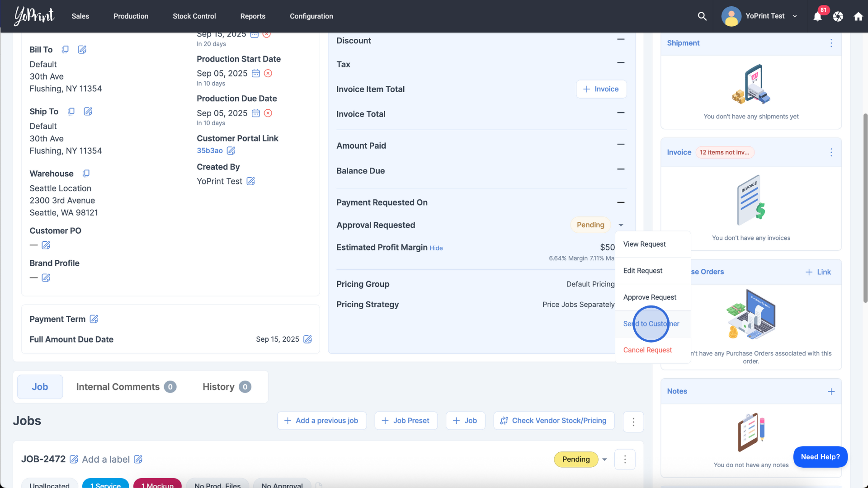
Task: Expand the Approval Requested Pending dropdown
Action: coord(621,225)
